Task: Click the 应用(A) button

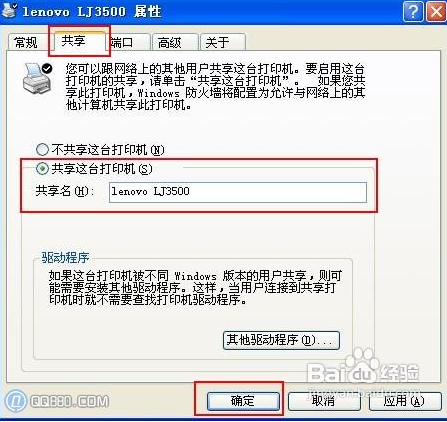Action: click(x=405, y=401)
